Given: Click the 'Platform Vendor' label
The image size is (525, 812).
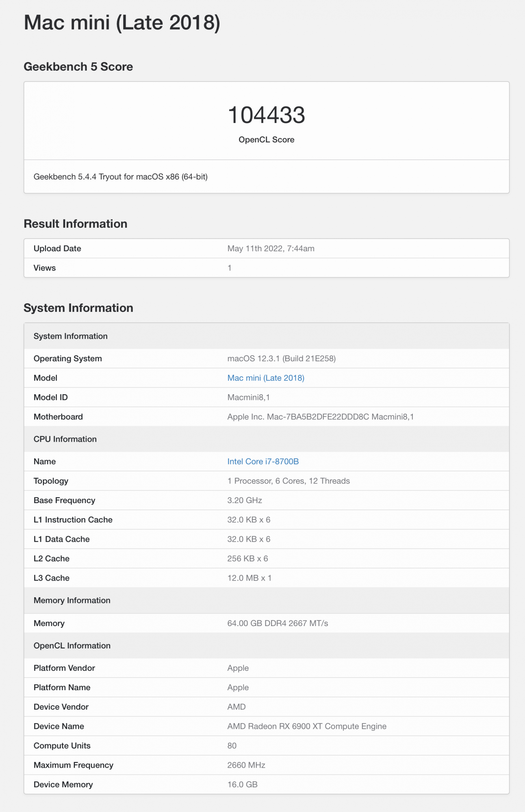Looking at the screenshot, I should 64,668.
